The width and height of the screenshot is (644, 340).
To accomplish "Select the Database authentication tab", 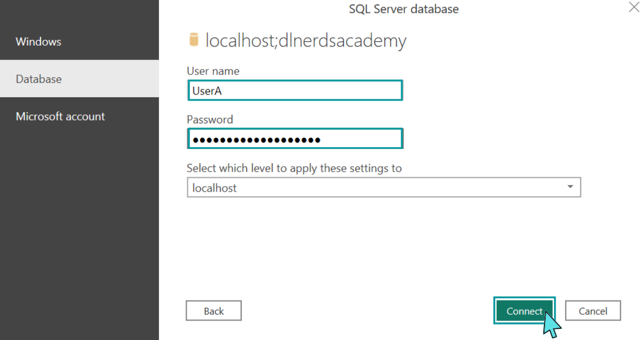I will pyautogui.click(x=79, y=79).
